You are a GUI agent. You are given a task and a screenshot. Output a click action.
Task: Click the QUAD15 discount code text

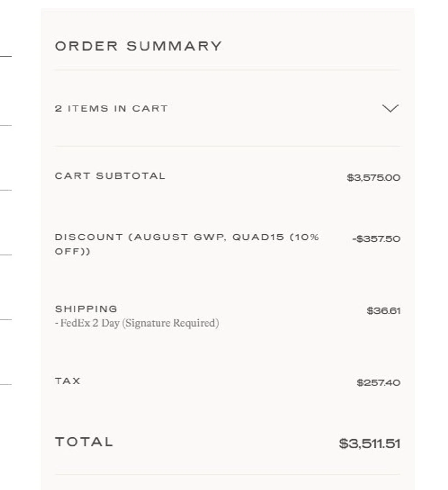coord(258,237)
